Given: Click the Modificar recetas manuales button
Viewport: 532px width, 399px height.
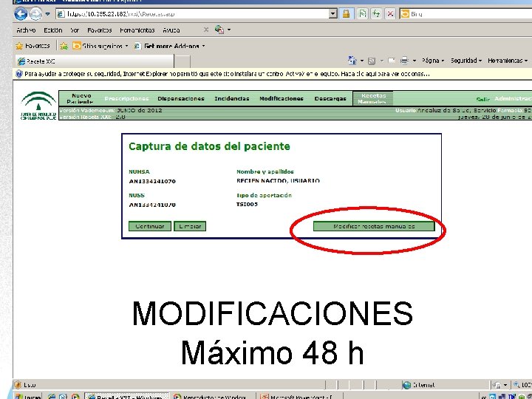Looking at the screenshot, I should click(x=374, y=226).
